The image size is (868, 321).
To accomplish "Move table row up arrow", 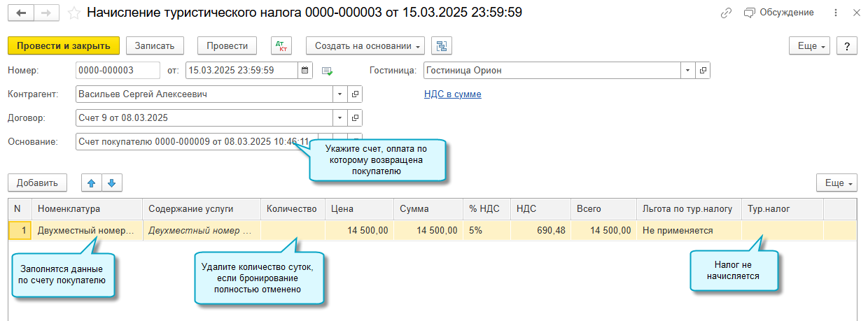I will (91, 183).
